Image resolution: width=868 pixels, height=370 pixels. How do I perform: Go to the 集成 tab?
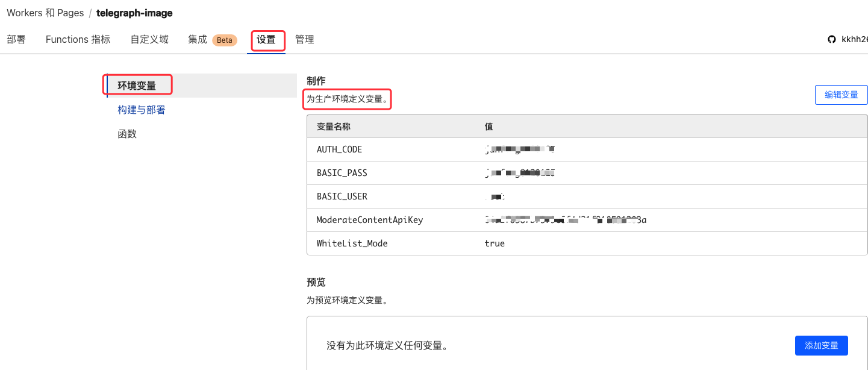198,39
